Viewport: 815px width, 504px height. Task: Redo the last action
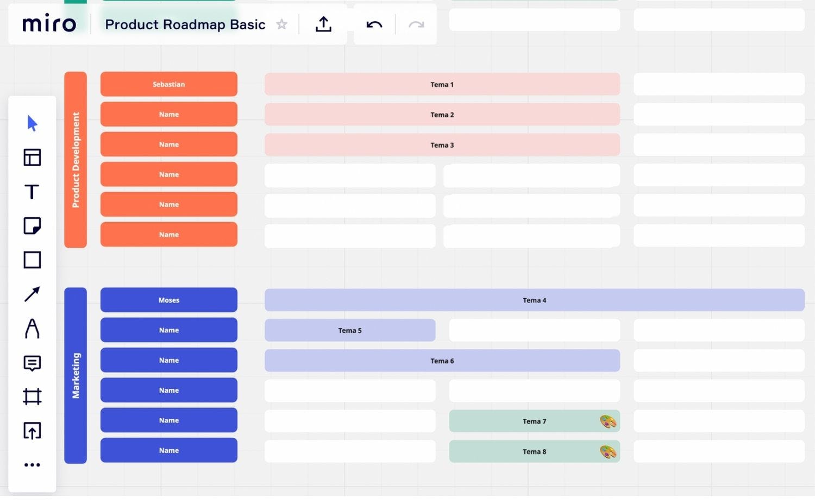click(x=416, y=24)
